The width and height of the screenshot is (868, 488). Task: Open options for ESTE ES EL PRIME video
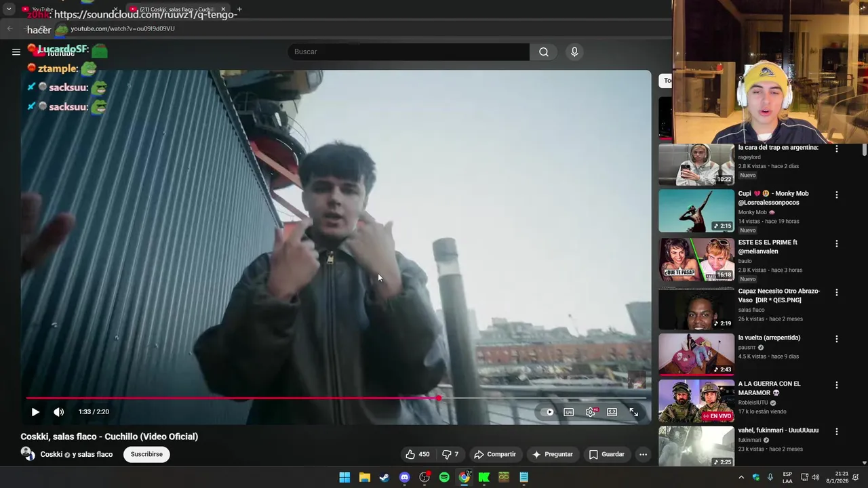(836, 243)
